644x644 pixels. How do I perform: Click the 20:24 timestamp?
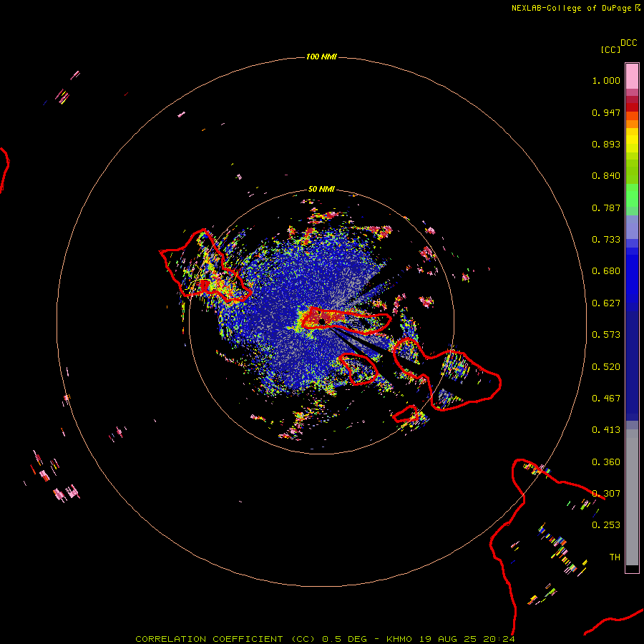[x=499, y=639]
